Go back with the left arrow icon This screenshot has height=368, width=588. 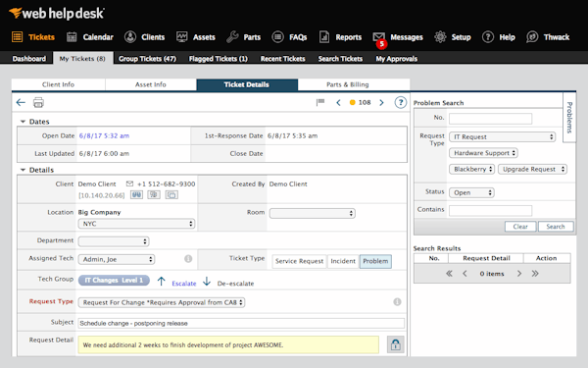21,102
